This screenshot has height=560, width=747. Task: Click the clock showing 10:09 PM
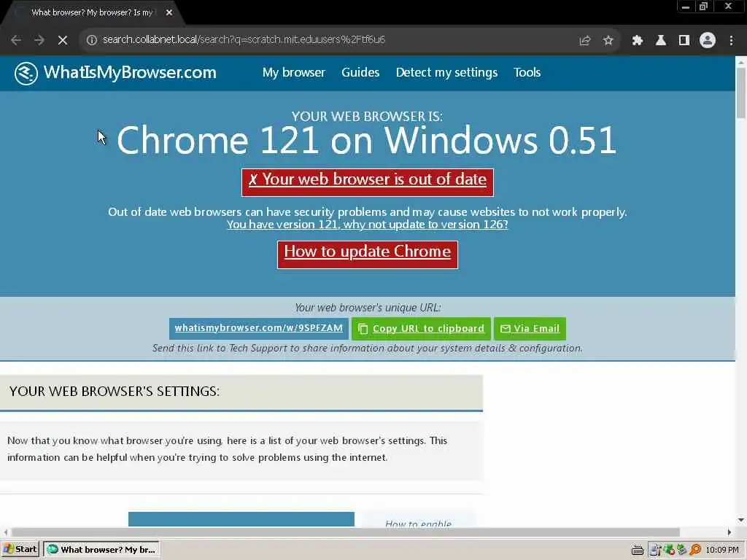click(722, 550)
